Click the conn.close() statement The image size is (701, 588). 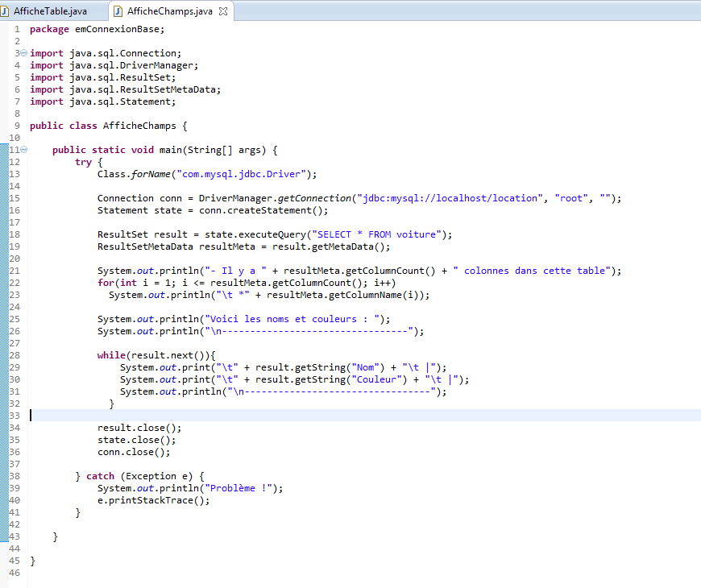(x=134, y=452)
